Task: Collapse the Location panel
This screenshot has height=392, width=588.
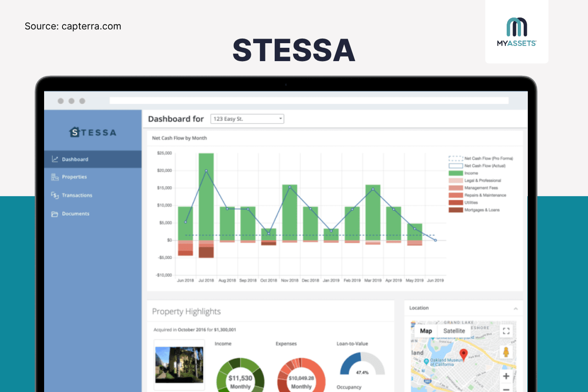Action: click(x=515, y=308)
